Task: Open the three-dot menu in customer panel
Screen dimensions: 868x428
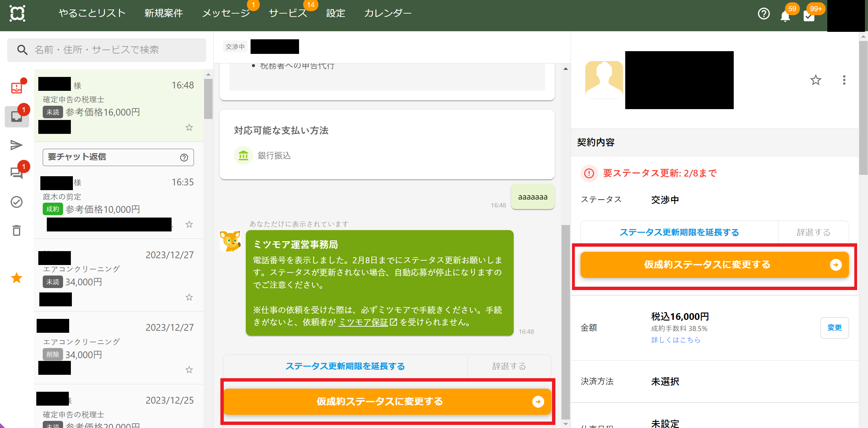Action: (x=844, y=80)
